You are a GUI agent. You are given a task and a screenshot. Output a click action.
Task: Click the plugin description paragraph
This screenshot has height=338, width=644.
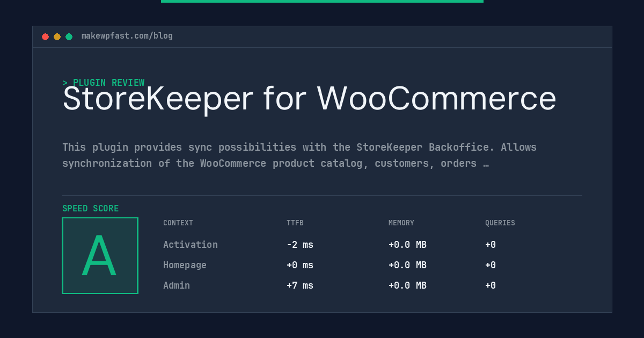pyautogui.click(x=299, y=155)
